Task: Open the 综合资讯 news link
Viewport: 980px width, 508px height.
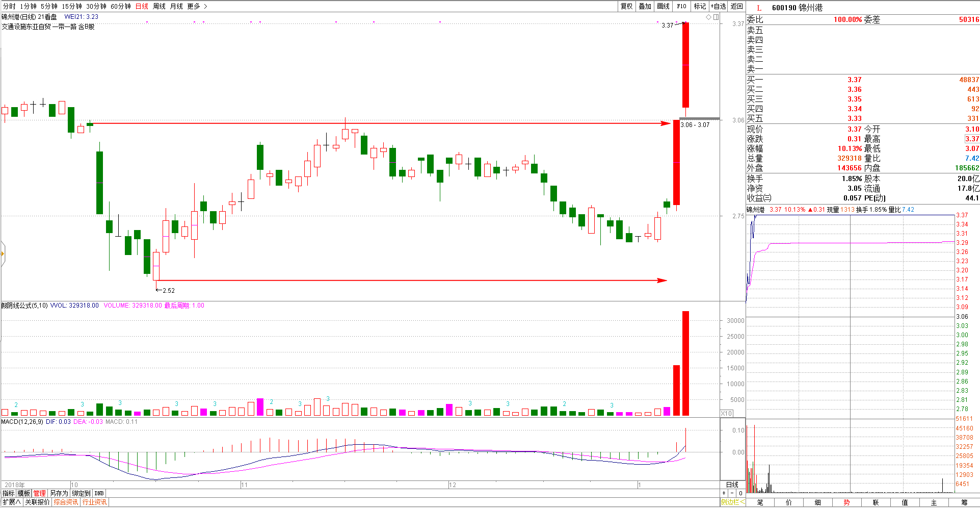Action: (x=66, y=502)
